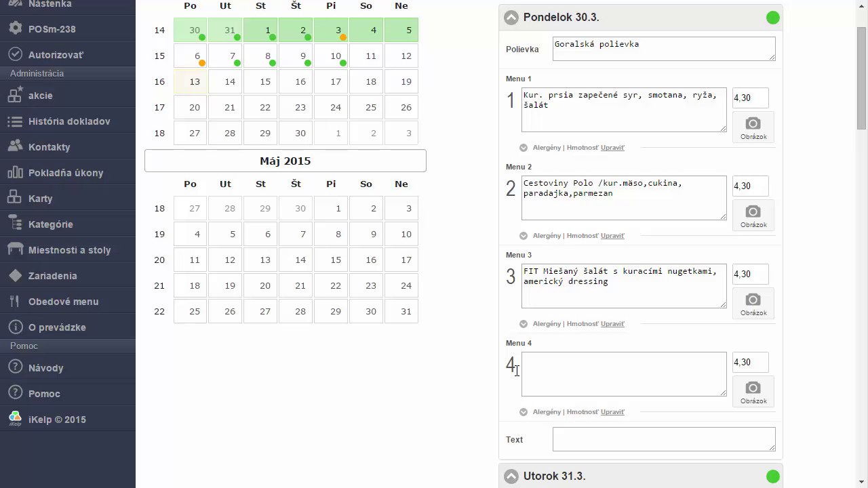Screen dimensions: 868x488
Task: Open Kontakty people icon in sidebar
Action: tap(15, 146)
